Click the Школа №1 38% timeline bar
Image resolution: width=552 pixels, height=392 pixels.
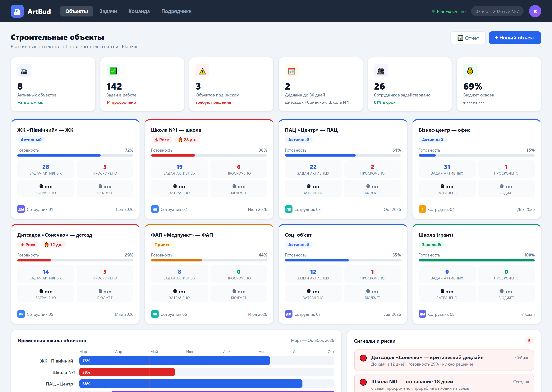(127, 372)
